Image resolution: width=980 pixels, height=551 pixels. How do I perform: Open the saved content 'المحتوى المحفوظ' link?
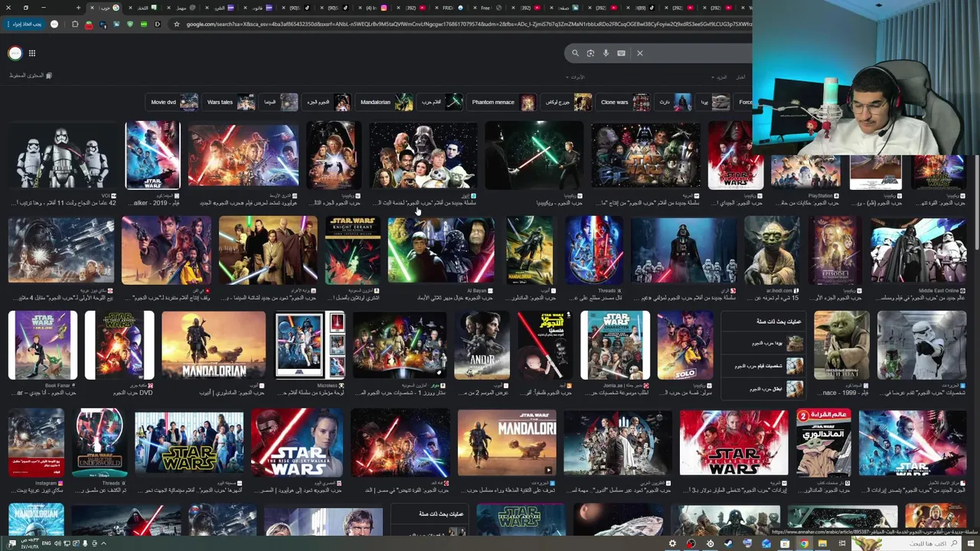coord(31,76)
